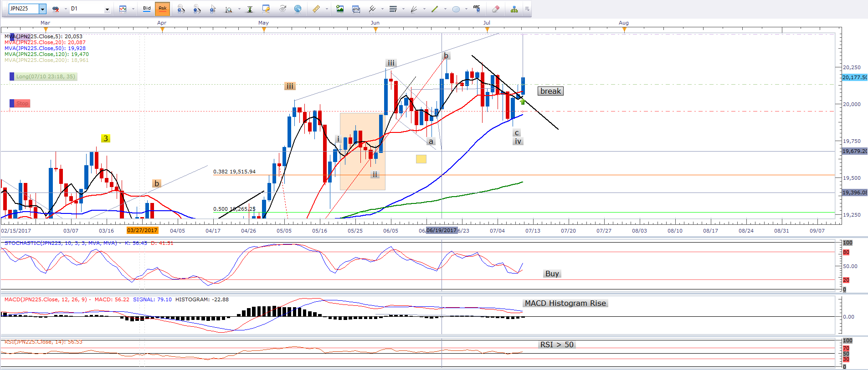Select the green trend line drawing tool
This screenshot has height=370, width=868.
[x=435, y=9]
